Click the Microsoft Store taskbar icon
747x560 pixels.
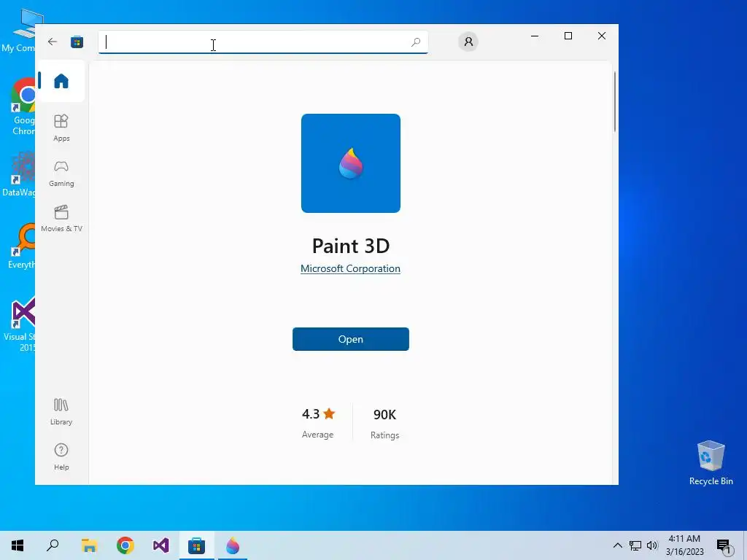click(196, 545)
